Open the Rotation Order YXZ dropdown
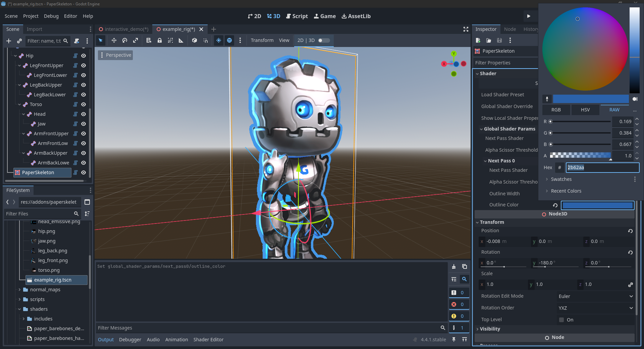 coord(595,308)
